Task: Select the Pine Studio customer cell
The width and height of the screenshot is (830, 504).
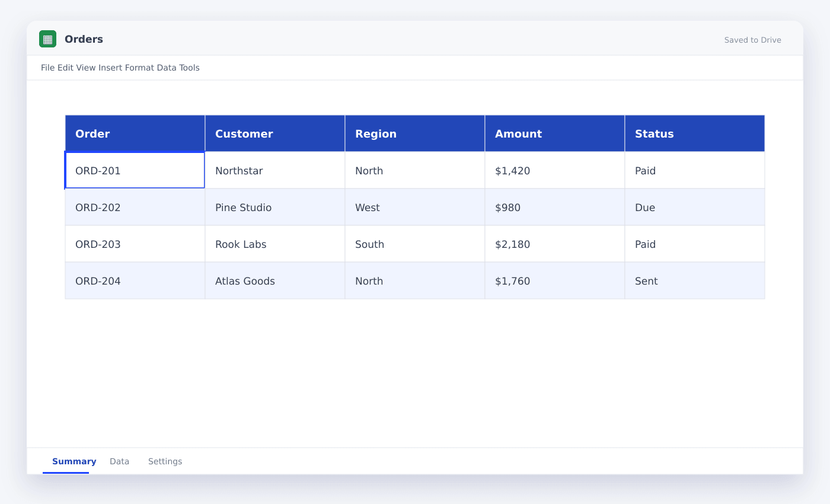Action: [x=275, y=207]
